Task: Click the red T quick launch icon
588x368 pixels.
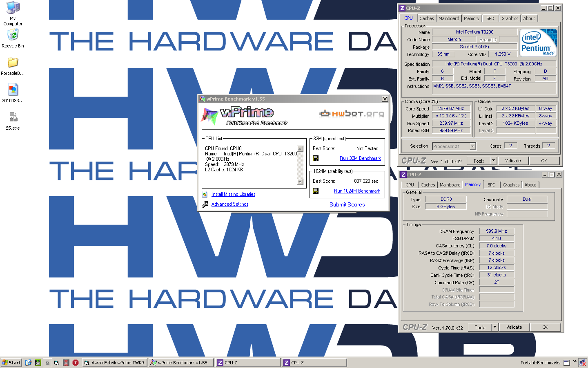Action: coord(75,363)
